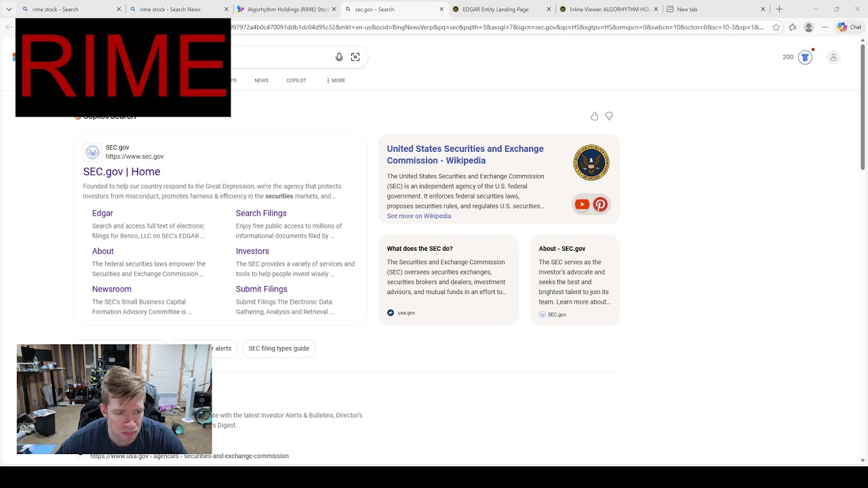Image resolution: width=868 pixels, height=488 pixels.
Task: Open visual search camera icon
Action: [355, 57]
